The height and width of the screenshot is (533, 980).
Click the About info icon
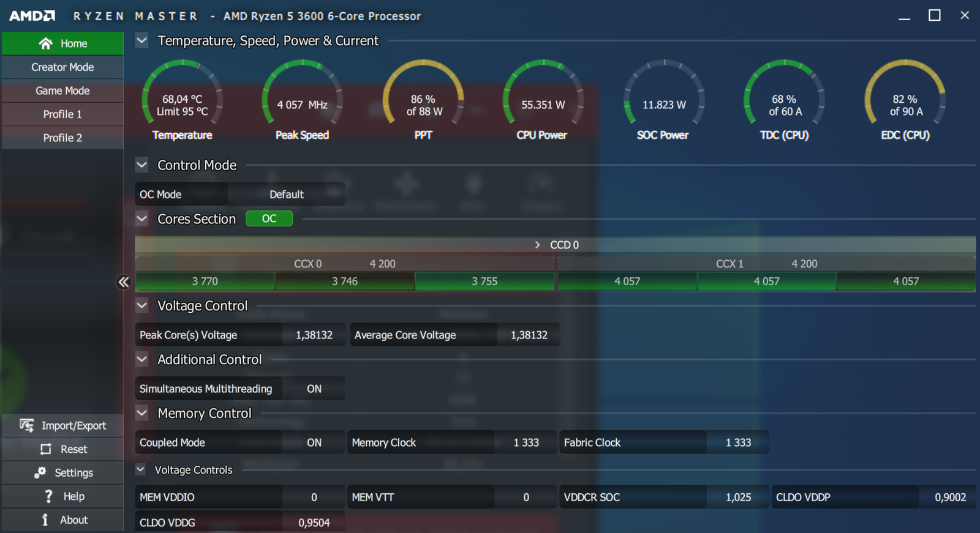tap(45, 520)
